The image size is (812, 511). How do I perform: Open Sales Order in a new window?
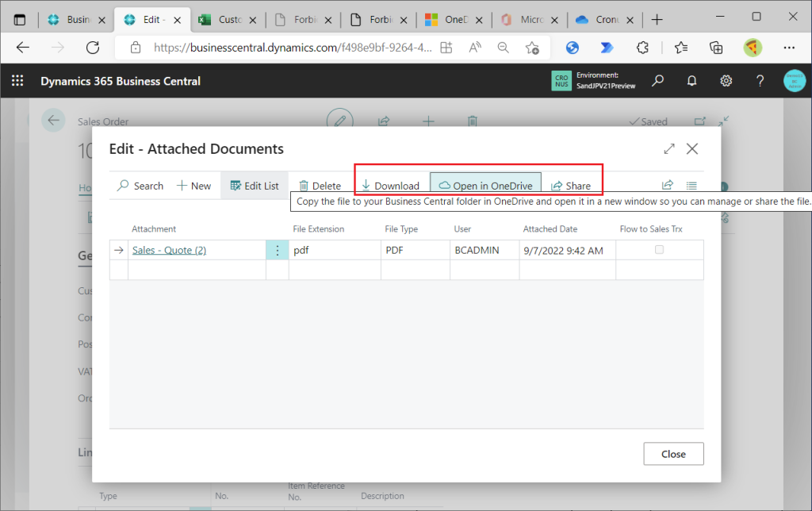click(699, 121)
